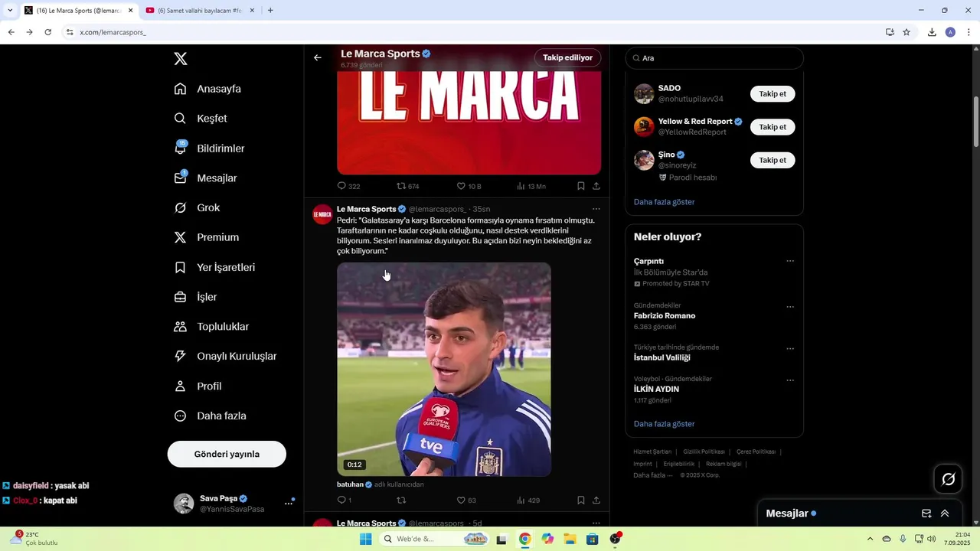
Task: Repost the post with 674 reposts
Action: pyautogui.click(x=407, y=186)
